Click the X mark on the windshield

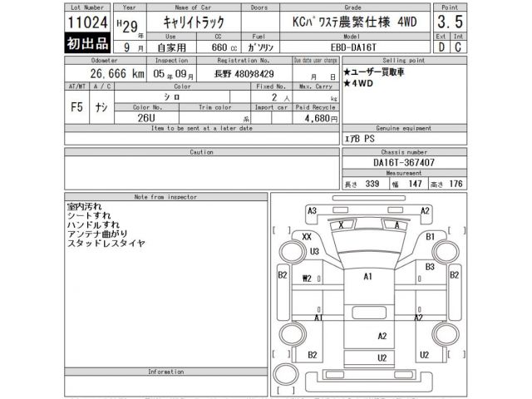point(341,225)
